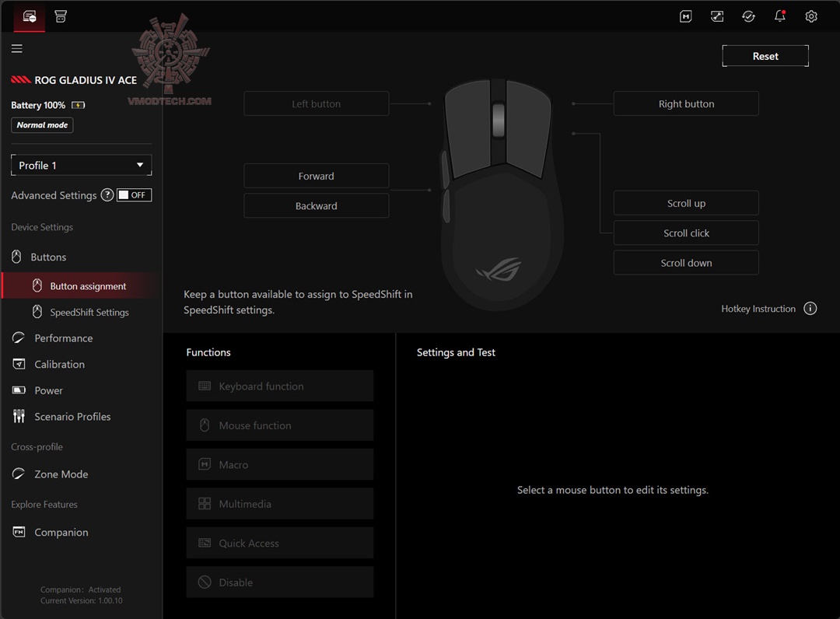Select the Scroll up assignment

coord(686,204)
